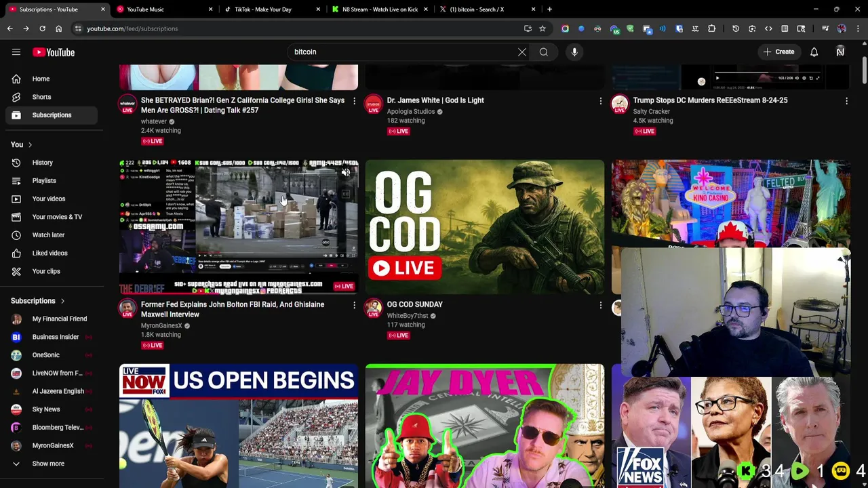This screenshot has height=488, width=868.
Task: Switch to the YouTube Music tab
Action: coord(165,9)
